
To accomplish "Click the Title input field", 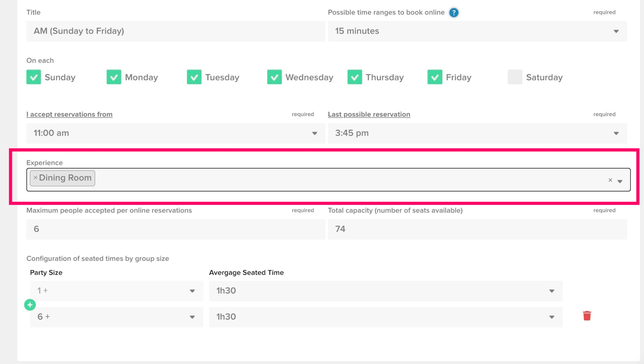I will 175,31.
